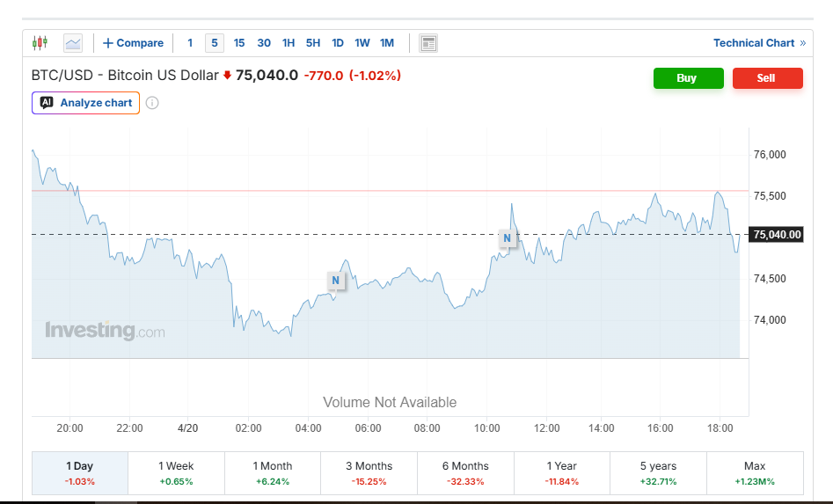The height and width of the screenshot is (504, 833).
Task: Set chart interval to 1 minute
Action: pyautogui.click(x=190, y=43)
